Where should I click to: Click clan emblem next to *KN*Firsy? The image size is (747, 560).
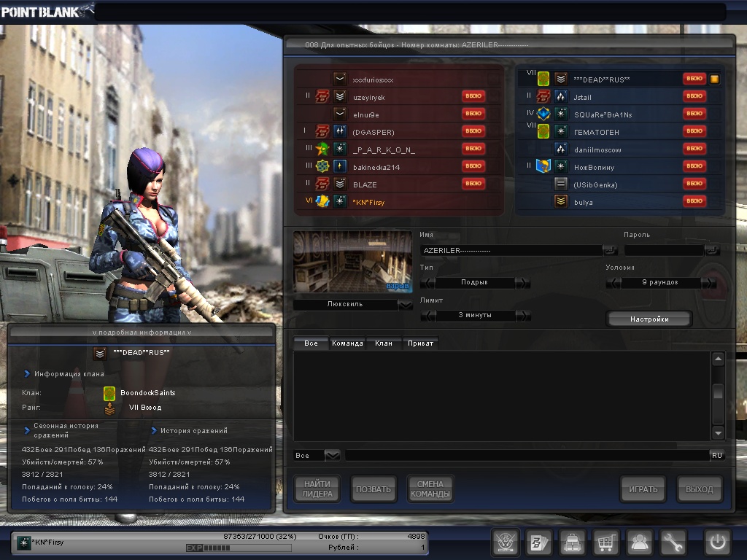(x=322, y=201)
